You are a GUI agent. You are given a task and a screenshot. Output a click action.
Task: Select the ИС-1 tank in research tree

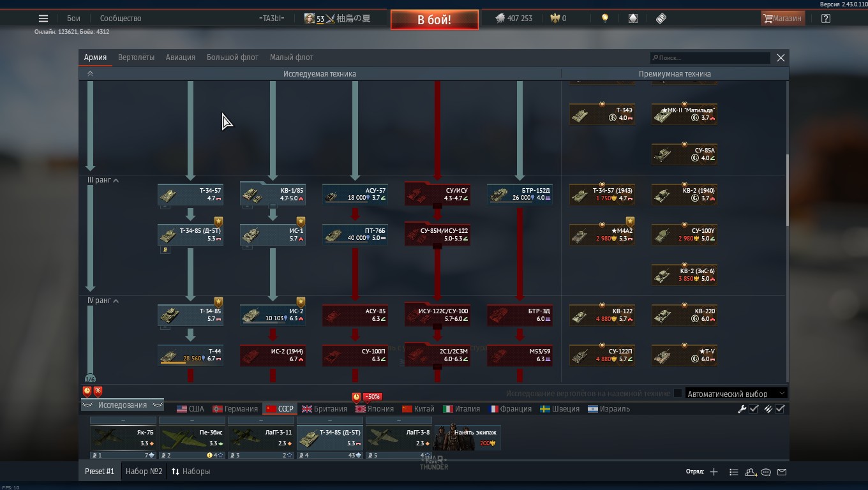(x=273, y=235)
